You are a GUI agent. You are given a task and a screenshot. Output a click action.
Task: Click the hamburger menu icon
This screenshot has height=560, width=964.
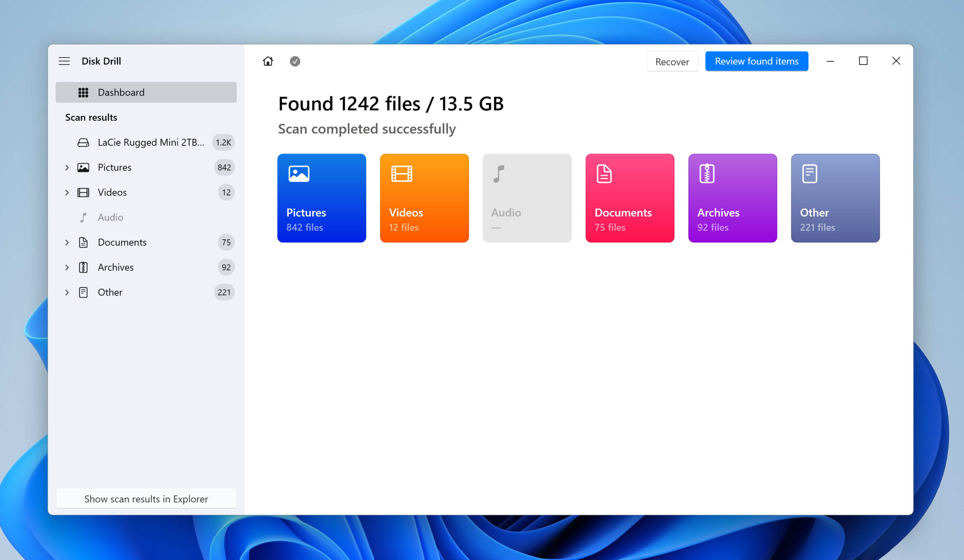pos(65,61)
